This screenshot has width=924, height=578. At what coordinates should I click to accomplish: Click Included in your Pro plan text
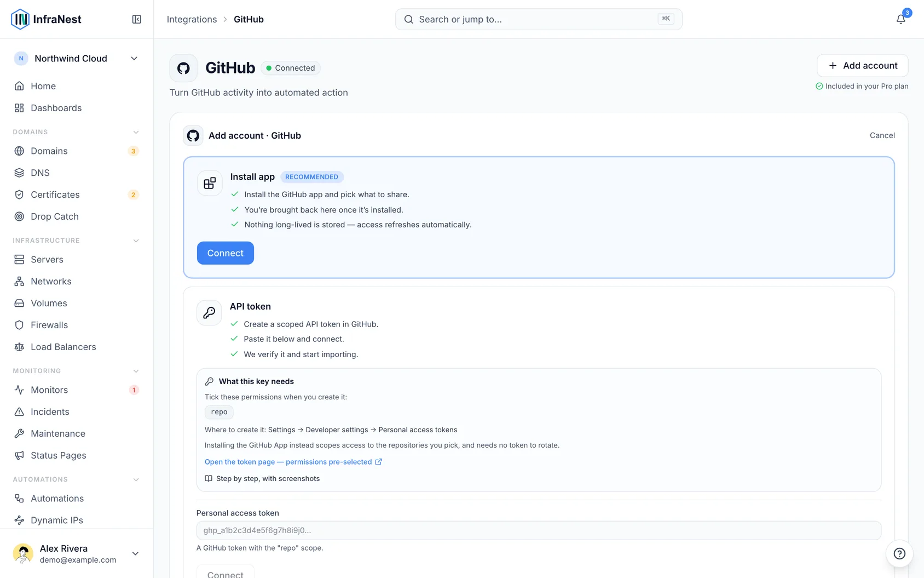pos(867,86)
